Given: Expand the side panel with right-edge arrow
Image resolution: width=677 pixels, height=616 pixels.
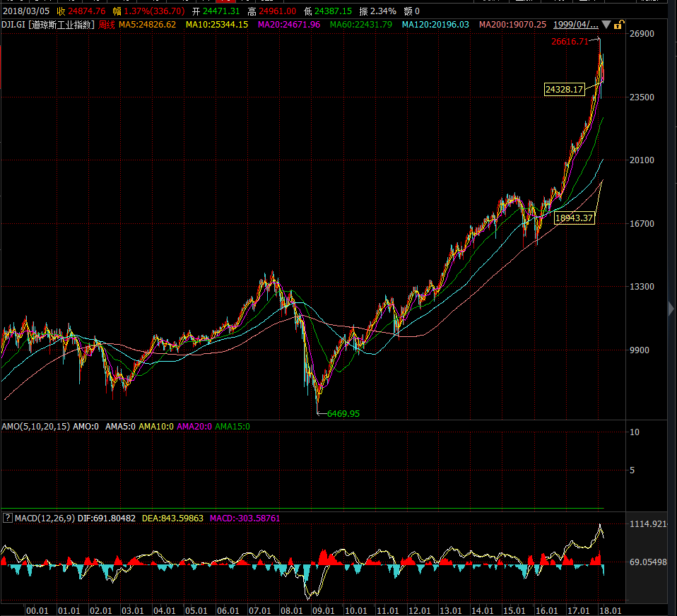Looking at the screenshot, I should (x=671, y=308).
